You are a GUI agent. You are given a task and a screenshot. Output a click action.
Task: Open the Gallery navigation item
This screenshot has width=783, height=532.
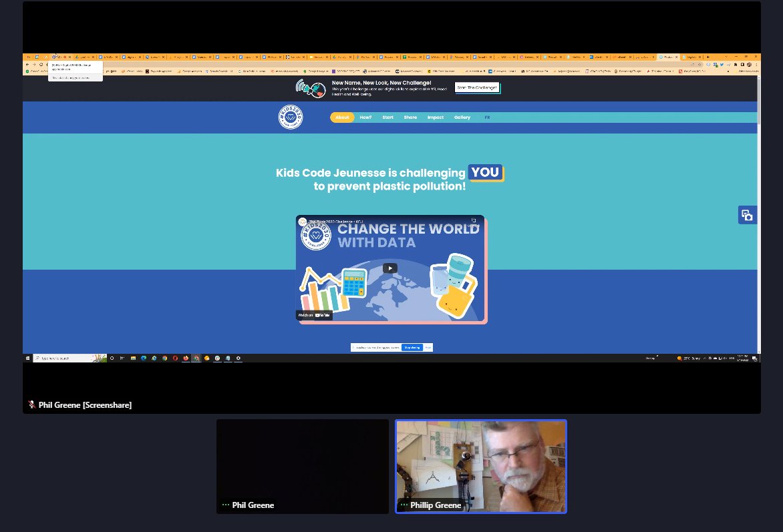[462, 117]
